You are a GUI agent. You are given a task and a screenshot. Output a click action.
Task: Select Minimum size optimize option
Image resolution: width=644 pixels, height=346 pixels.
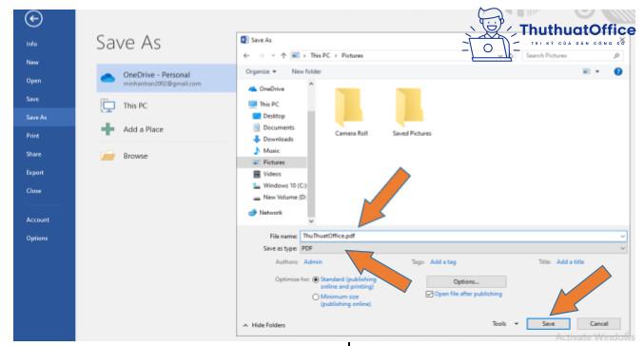[316, 297]
